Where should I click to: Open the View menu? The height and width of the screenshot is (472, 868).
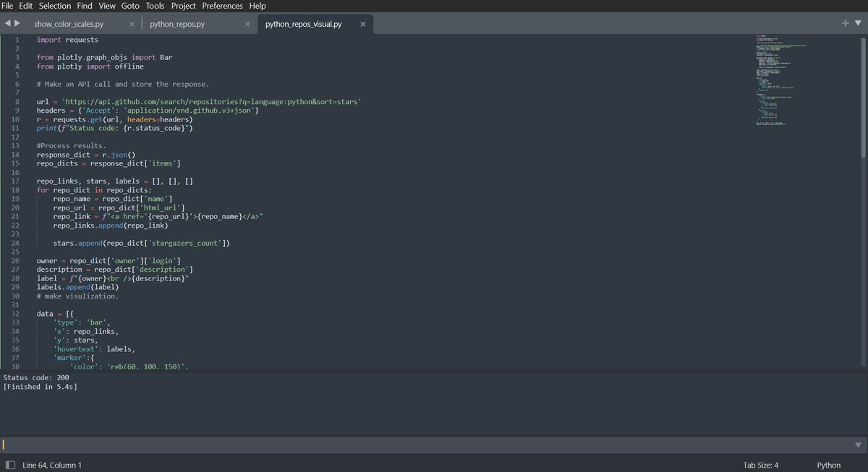[107, 5]
